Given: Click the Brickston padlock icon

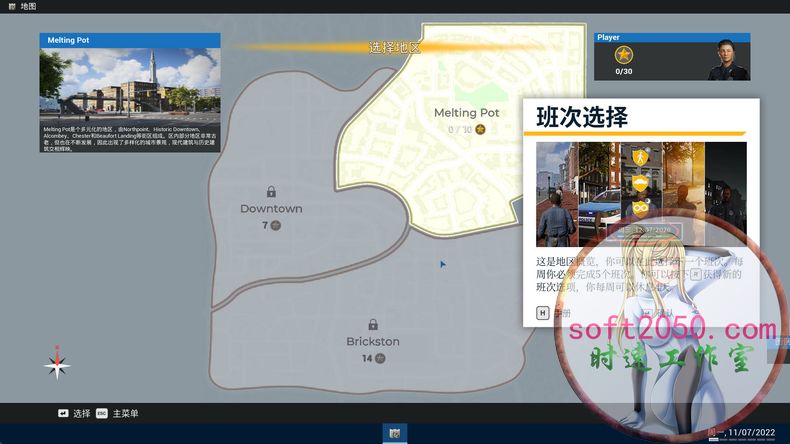Looking at the screenshot, I should pyautogui.click(x=373, y=325).
